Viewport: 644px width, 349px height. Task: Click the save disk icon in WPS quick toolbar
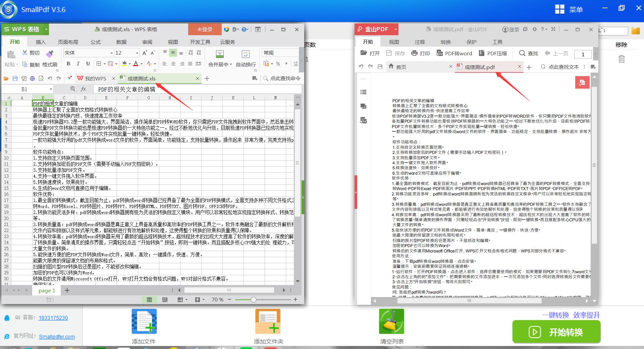[x=15, y=78]
